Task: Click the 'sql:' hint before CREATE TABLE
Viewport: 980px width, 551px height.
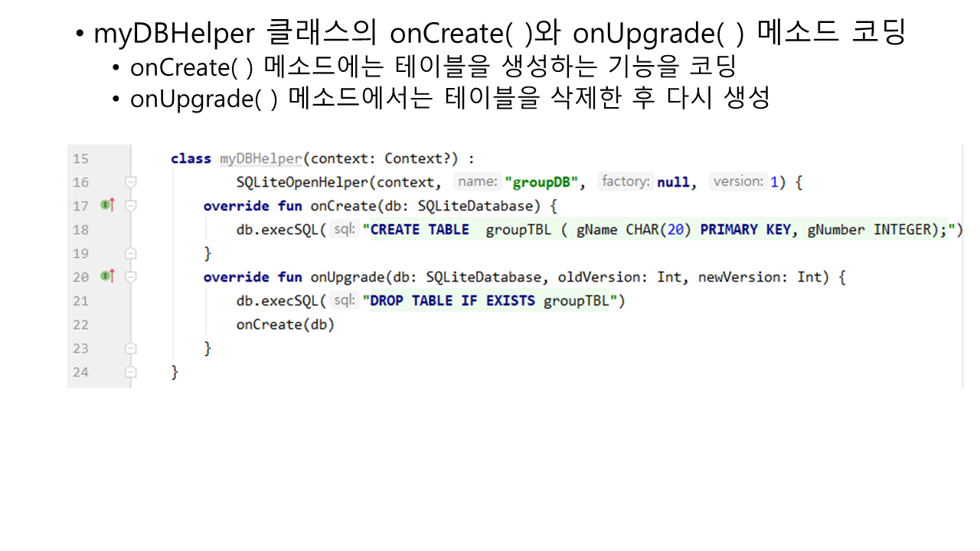Action: [x=346, y=230]
